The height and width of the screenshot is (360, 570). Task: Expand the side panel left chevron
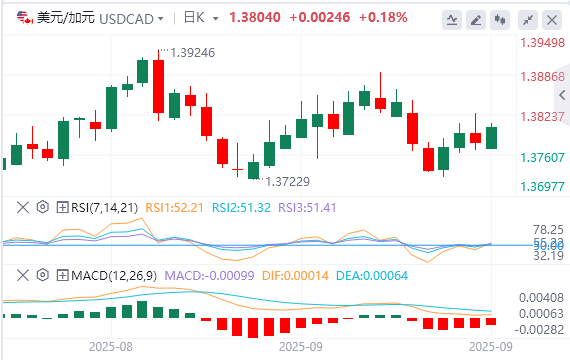(562, 95)
